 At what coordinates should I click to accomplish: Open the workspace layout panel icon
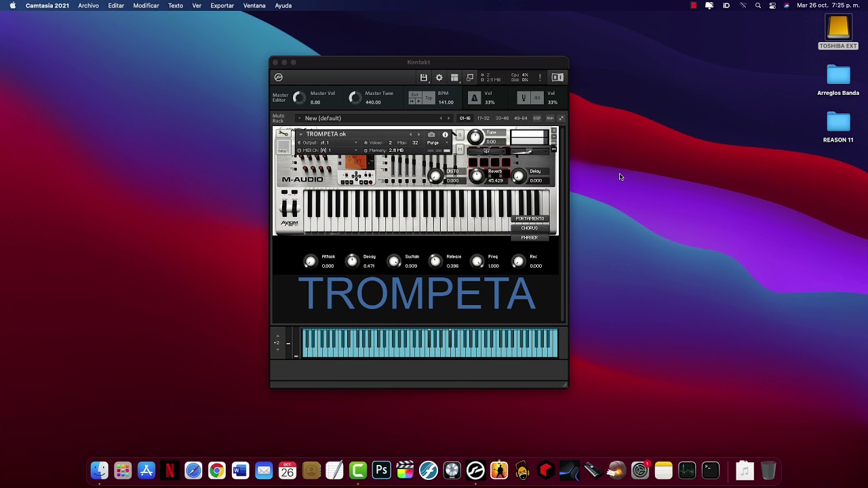point(454,77)
